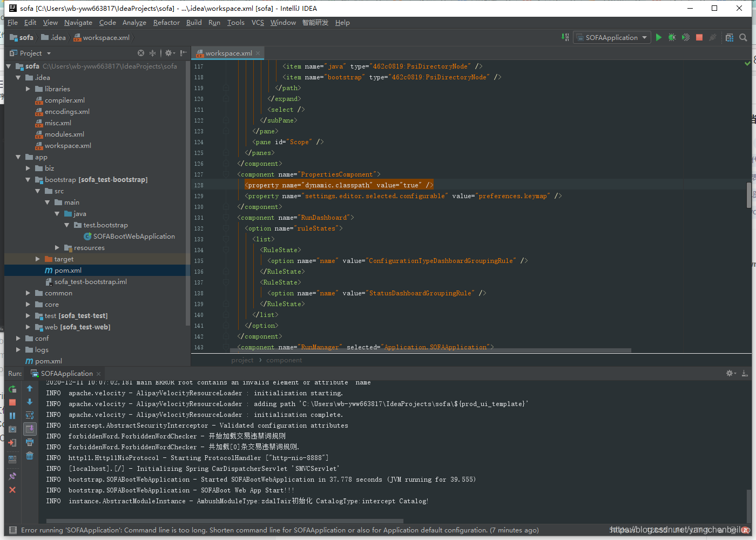Run with coverage from the main toolbar
This screenshot has width=756, height=540.
click(686, 37)
